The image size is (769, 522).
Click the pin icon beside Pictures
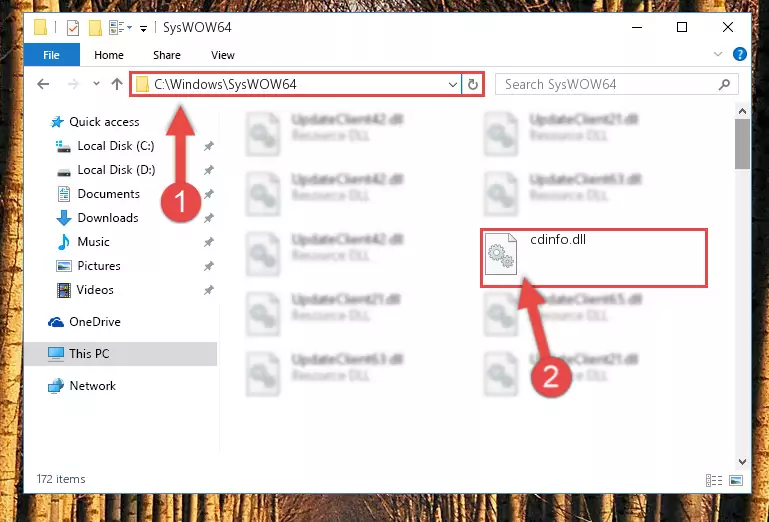pyautogui.click(x=209, y=266)
